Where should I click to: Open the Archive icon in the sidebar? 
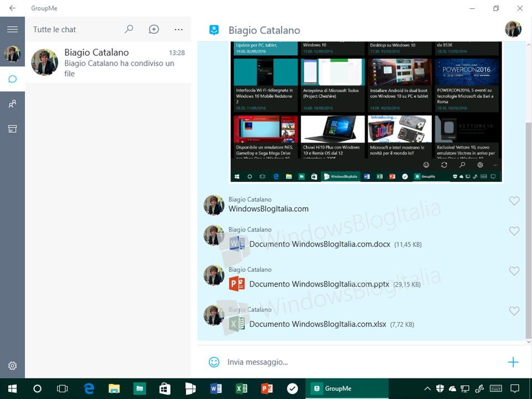pyautogui.click(x=12, y=129)
